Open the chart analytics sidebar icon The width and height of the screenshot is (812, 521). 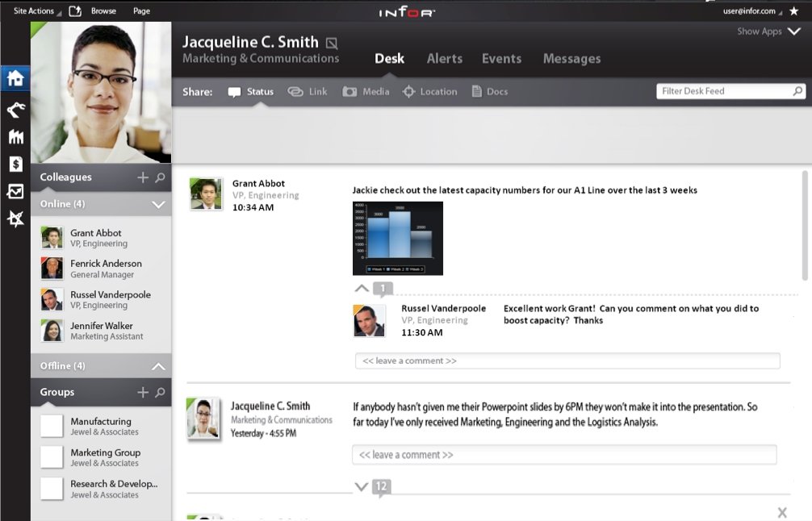pyautogui.click(x=15, y=191)
